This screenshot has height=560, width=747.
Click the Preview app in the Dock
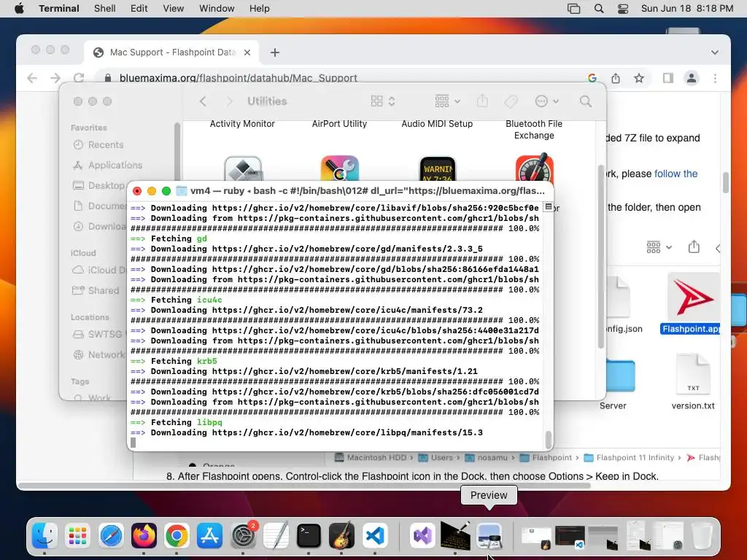click(x=489, y=536)
